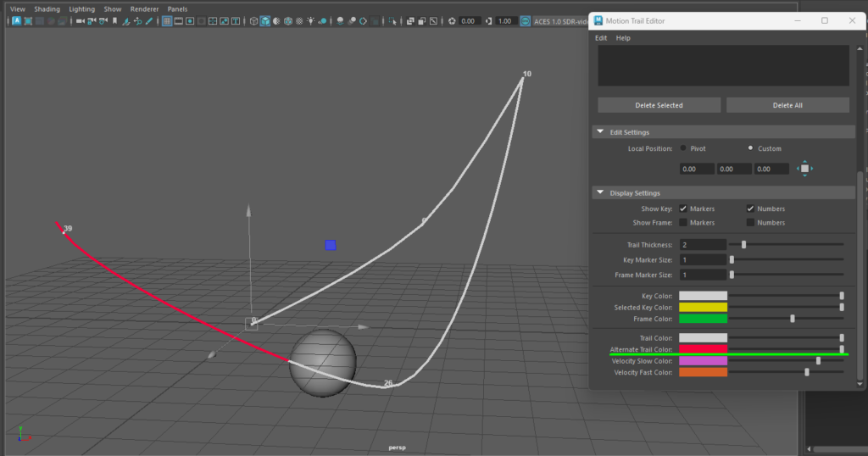Click the smooth shade all cube icon
Viewport: 868px width, 456px height.
265,21
